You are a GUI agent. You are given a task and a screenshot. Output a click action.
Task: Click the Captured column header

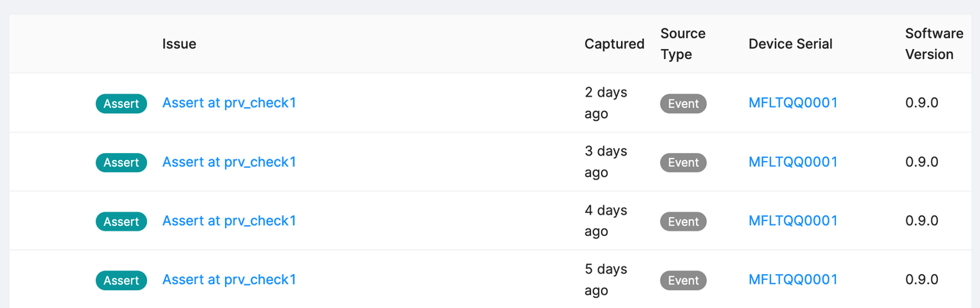[x=614, y=44]
